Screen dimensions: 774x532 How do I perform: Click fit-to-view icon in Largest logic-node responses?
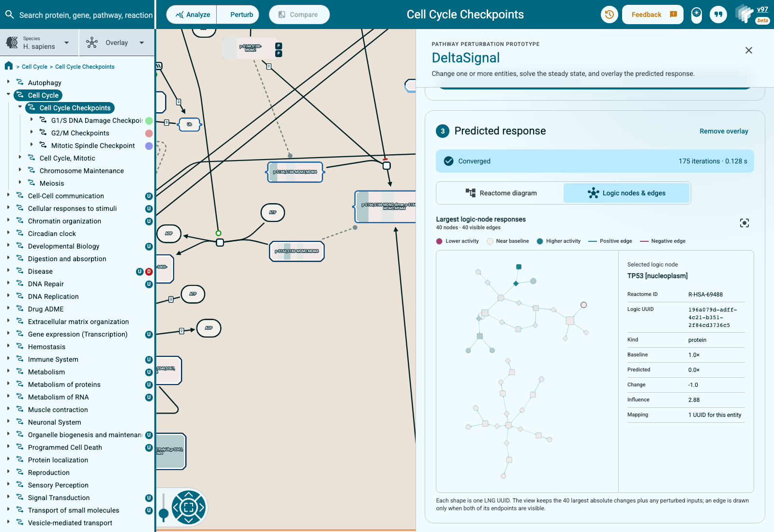(744, 223)
